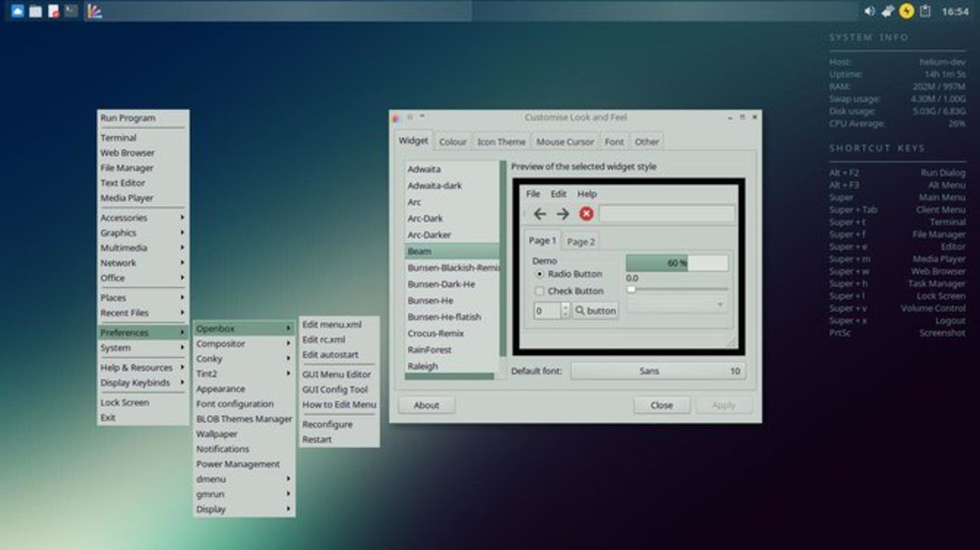Open the file manager launcher in the panel
Image resolution: width=980 pixels, height=550 pixels.
point(35,11)
